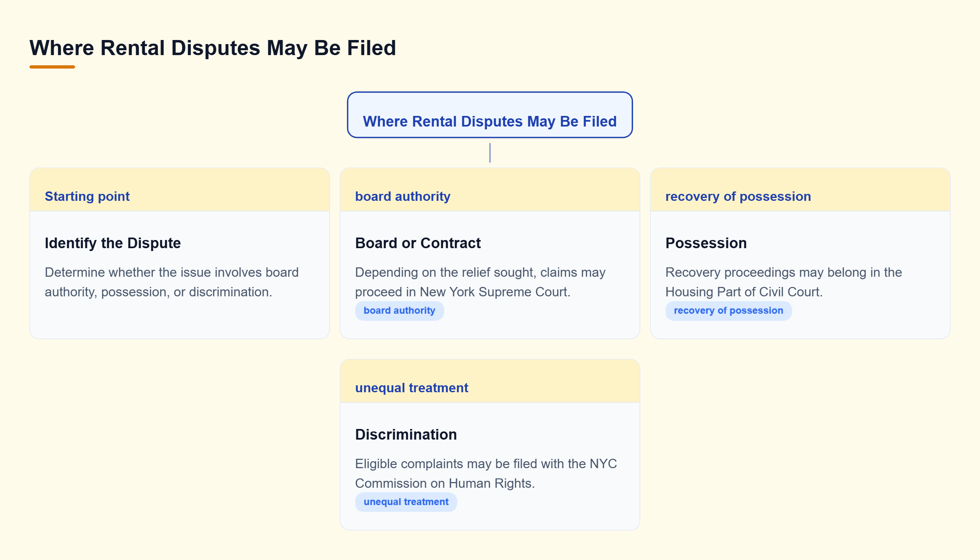
Task: Click the 'unequal treatment' card header label
Action: click(412, 388)
